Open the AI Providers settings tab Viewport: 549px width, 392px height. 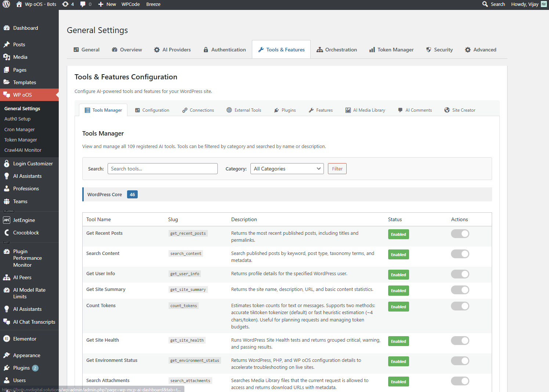coord(172,49)
